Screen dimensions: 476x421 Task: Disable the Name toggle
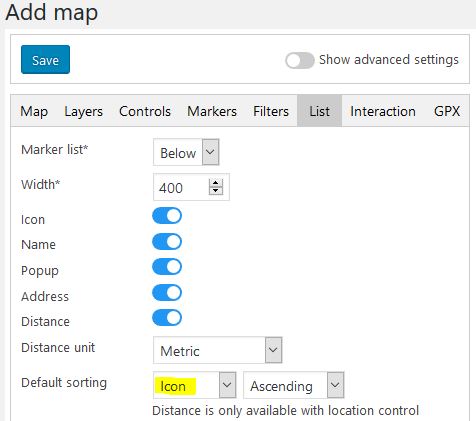[x=167, y=242]
